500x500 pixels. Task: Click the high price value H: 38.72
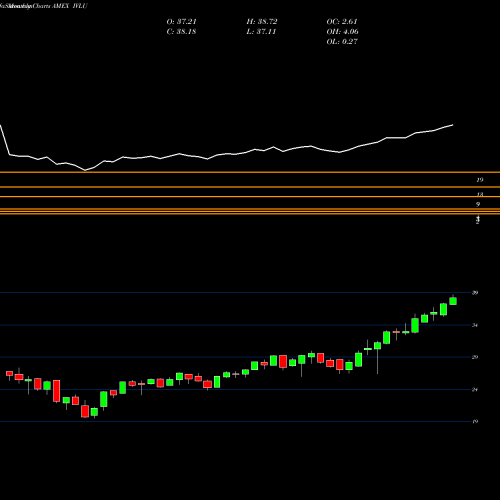point(262,22)
